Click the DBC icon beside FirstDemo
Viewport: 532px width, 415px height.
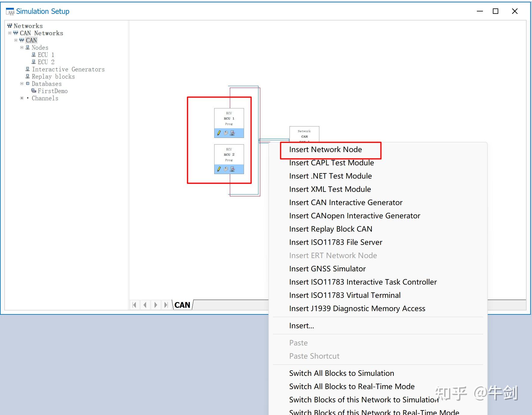point(34,91)
